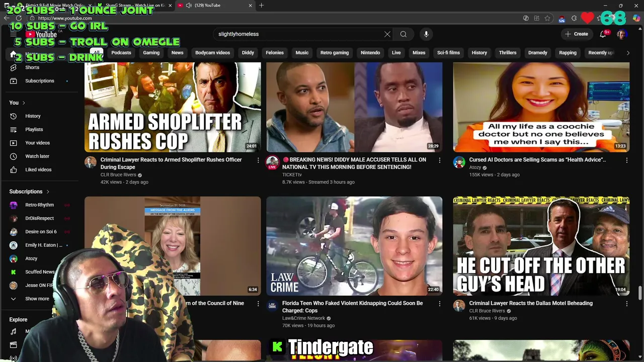Open more options for Diddy accuser video
The width and height of the screenshot is (644, 362).
coord(440,160)
